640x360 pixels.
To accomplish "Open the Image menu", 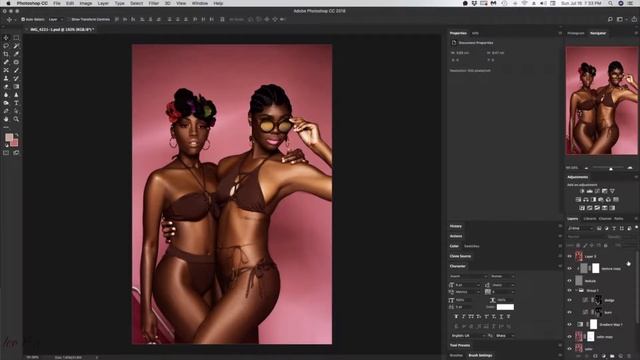I will pyautogui.click(x=86, y=3).
